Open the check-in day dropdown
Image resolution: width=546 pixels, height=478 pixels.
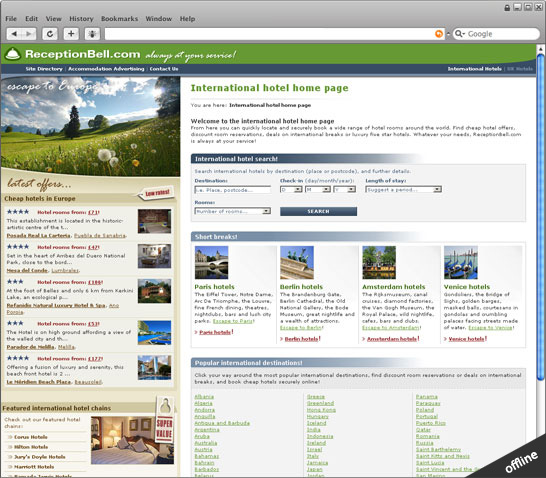pyautogui.click(x=291, y=189)
